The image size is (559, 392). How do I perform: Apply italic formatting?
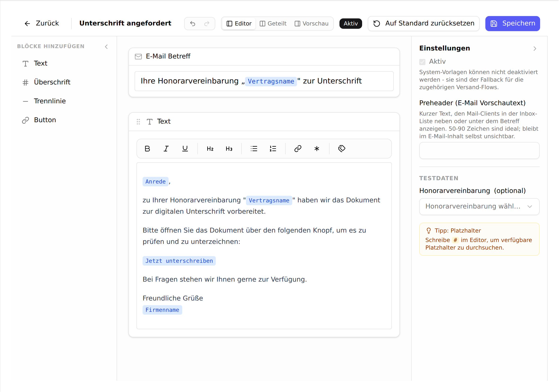[x=166, y=149]
